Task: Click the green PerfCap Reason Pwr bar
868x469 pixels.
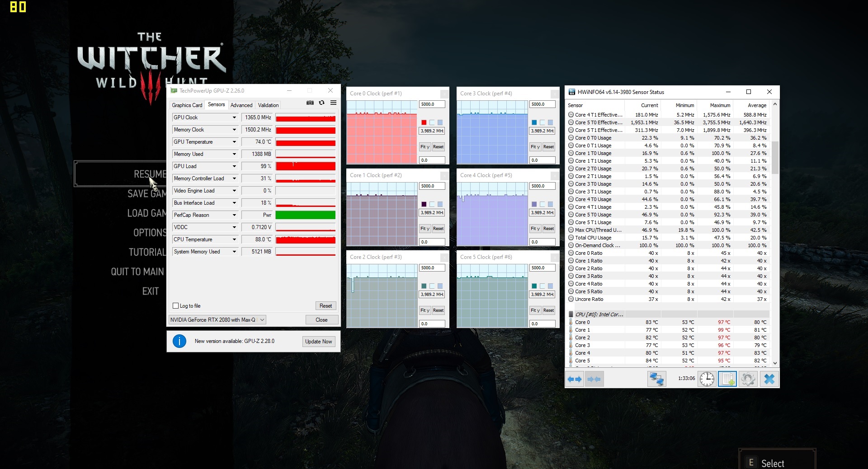Action: point(305,215)
